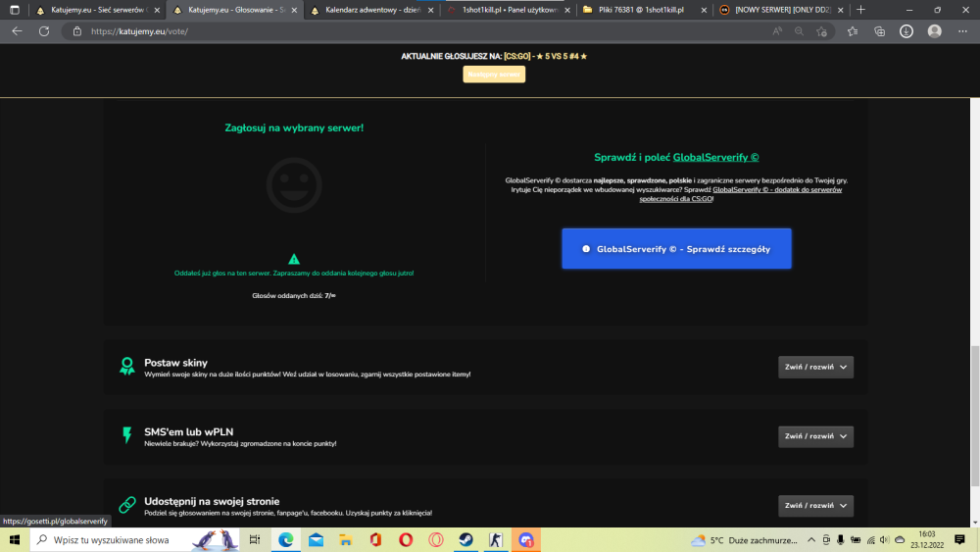Switch to [NOWY SERWER] [ONLY DD2] tab

tap(781, 10)
